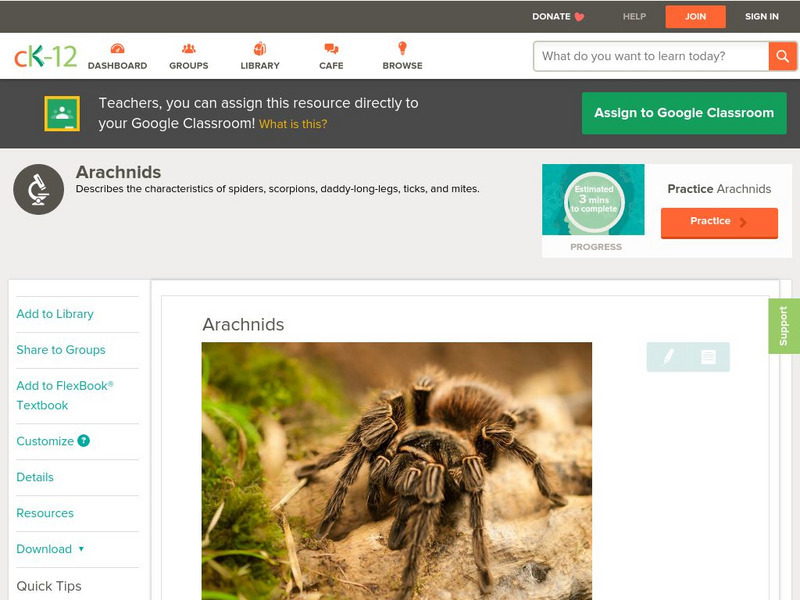800x600 pixels.
Task: Open the Resources link
Action: click(45, 513)
